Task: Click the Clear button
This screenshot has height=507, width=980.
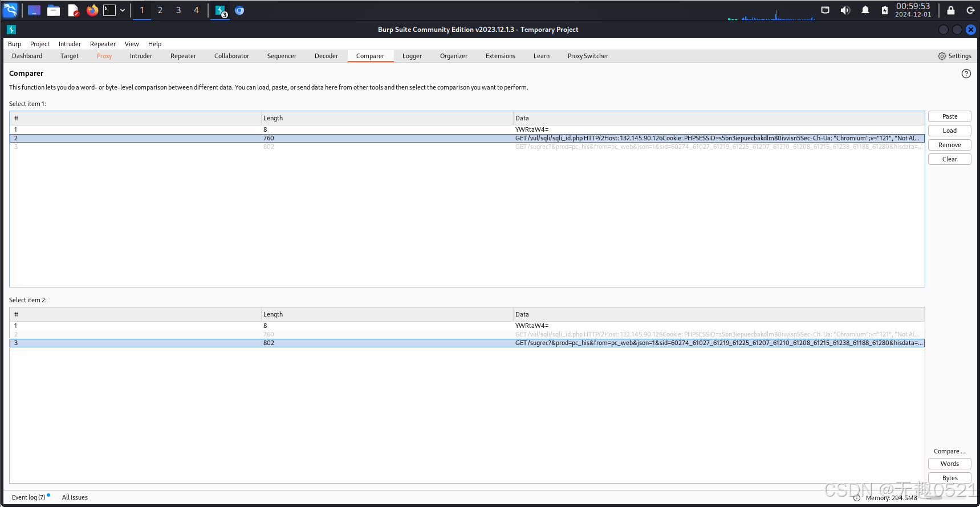Action: pyautogui.click(x=949, y=159)
